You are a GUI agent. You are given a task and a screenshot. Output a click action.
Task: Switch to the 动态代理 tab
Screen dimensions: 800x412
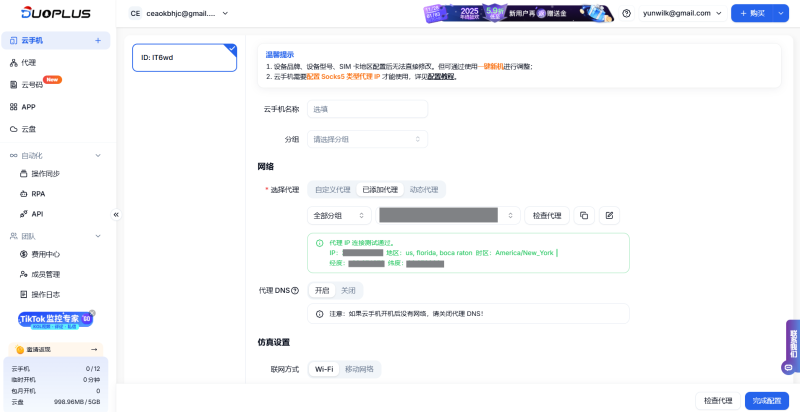click(x=423, y=189)
